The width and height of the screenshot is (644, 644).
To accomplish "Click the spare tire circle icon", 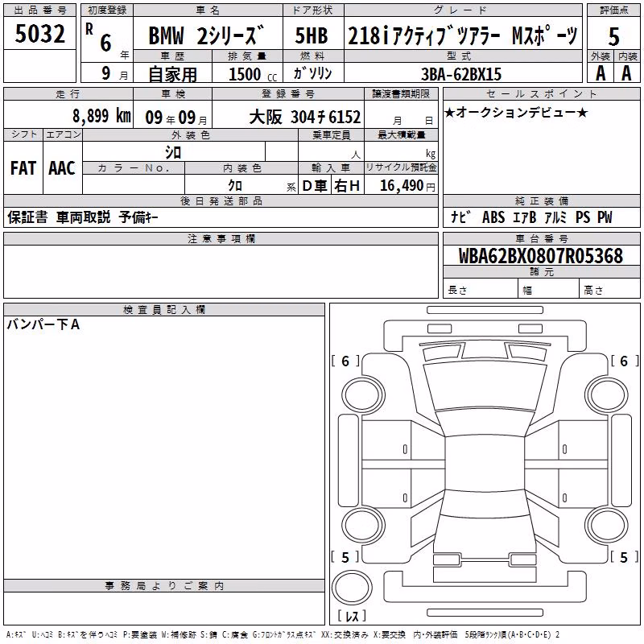I will 352,587.
